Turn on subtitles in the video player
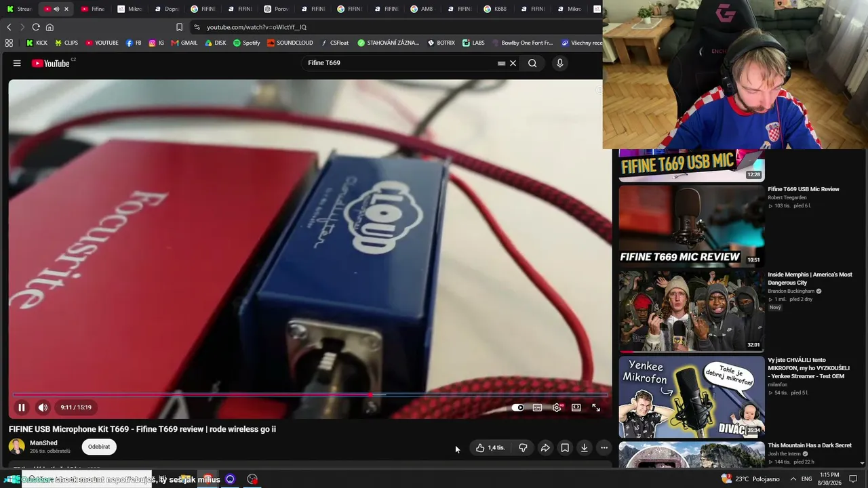Image resolution: width=868 pixels, height=488 pixels. point(537,407)
